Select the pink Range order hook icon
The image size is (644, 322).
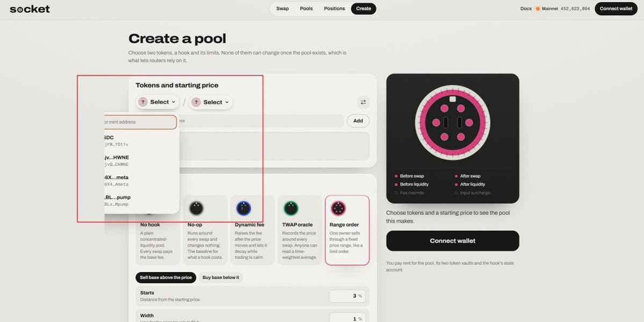[x=338, y=208]
